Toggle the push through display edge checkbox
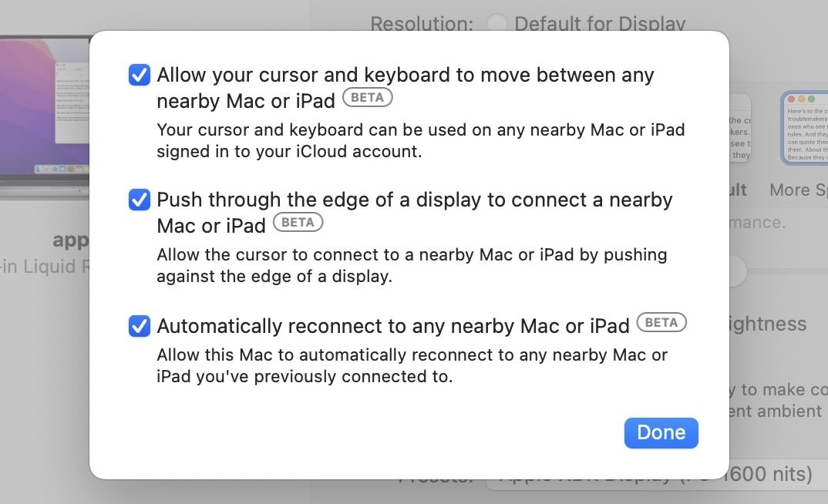The image size is (828, 504). pyautogui.click(x=140, y=200)
